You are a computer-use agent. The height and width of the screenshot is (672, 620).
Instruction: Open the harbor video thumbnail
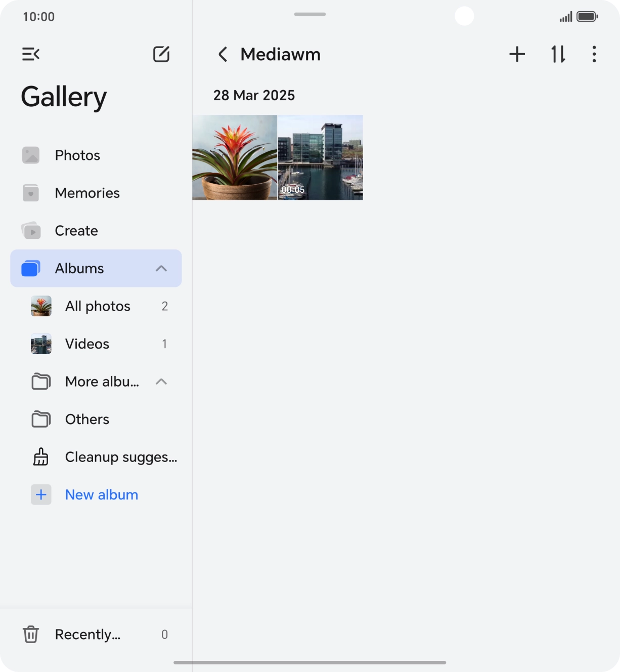click(321, 157)
